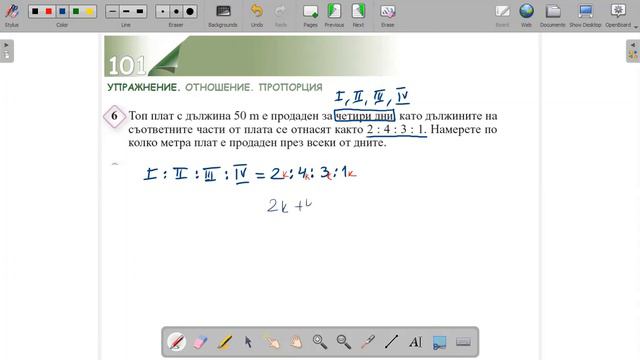Choose the thick line width
This screenshot has height=360, width=640.
[140, 11]
